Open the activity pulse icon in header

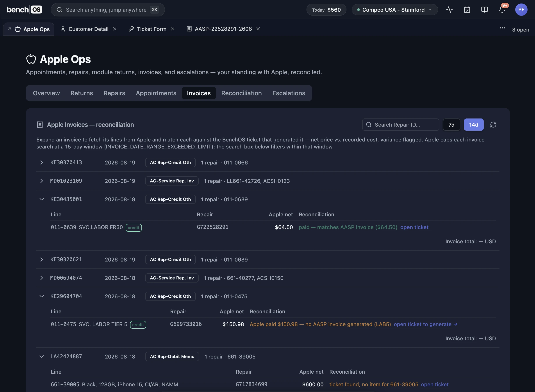tap(449, 10)
